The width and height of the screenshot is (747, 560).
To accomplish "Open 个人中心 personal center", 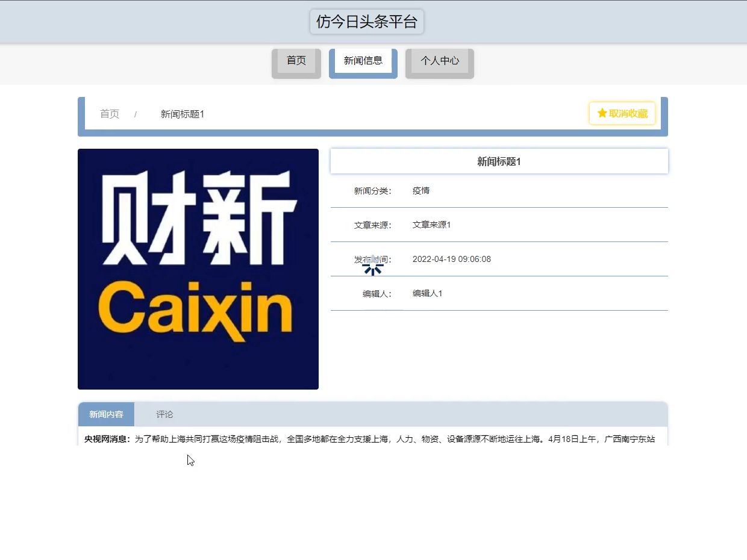I will point(439,60).
